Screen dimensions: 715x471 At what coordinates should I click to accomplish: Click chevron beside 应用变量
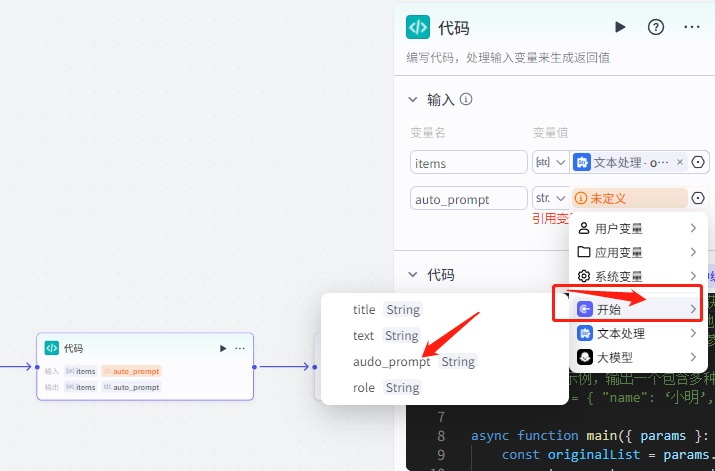(693, 252)
